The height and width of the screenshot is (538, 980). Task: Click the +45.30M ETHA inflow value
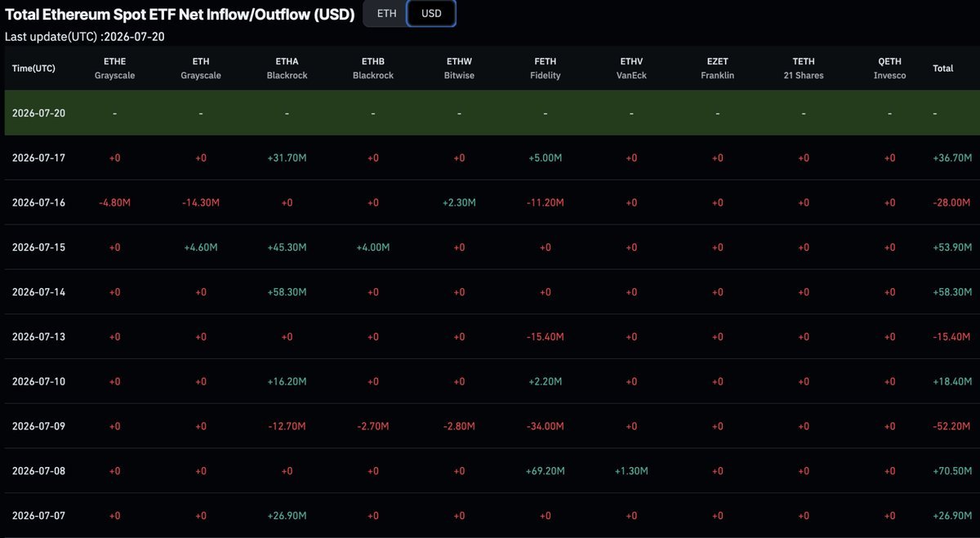pyautogui.click(x=287, y=247)
